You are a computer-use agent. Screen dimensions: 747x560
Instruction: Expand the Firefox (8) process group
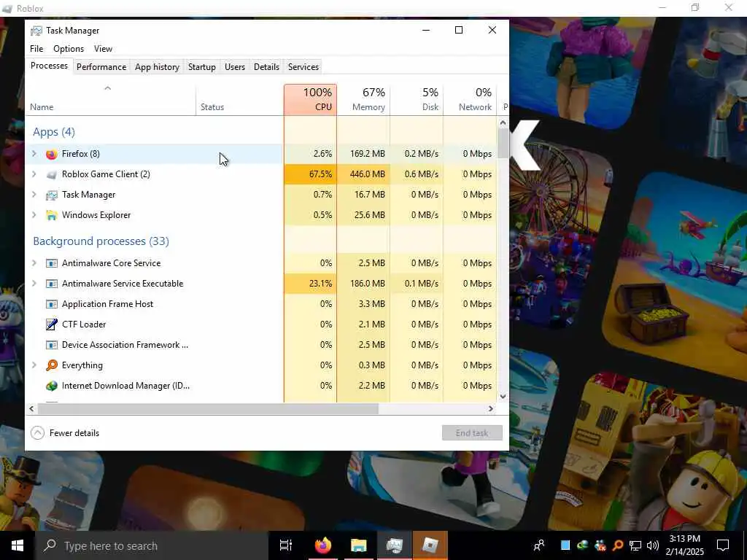pyautogui.click(x=34, y=154)
